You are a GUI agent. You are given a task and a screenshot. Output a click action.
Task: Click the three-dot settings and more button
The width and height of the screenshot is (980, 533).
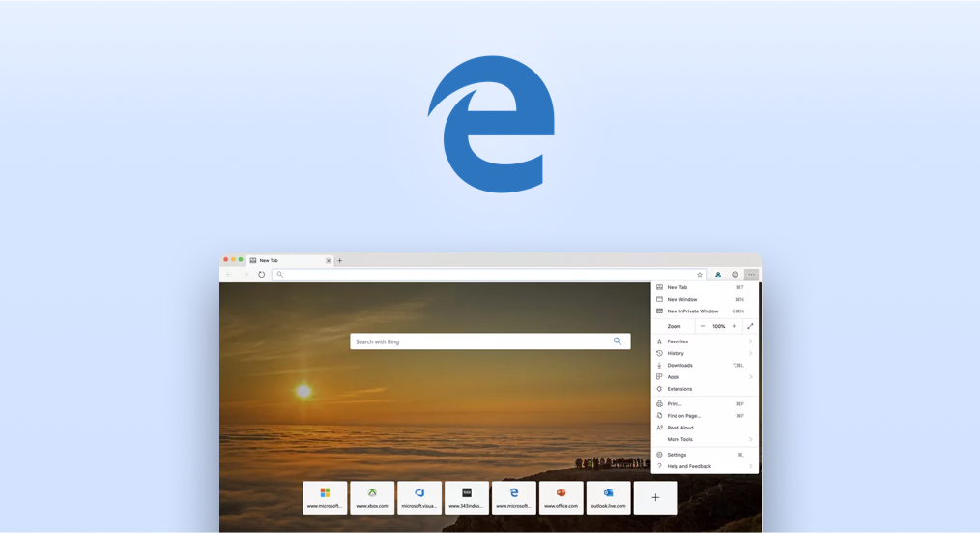click(x=751, y=275)
